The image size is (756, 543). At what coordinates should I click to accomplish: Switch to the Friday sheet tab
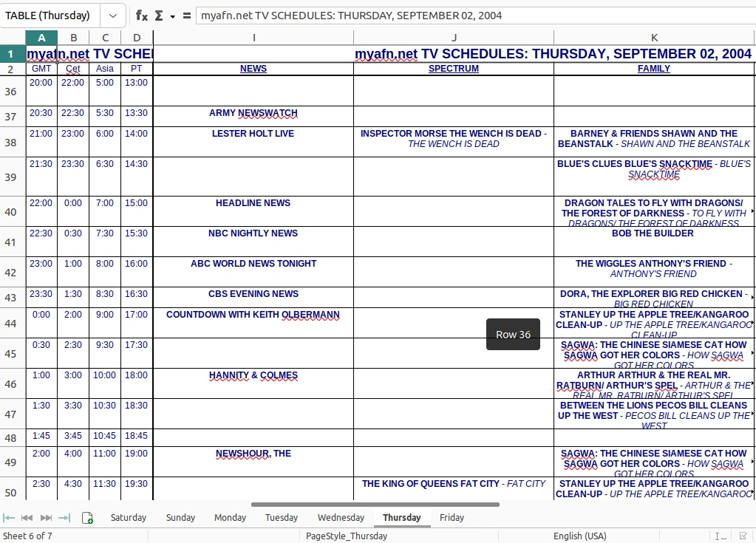click(x=452, y=517)
